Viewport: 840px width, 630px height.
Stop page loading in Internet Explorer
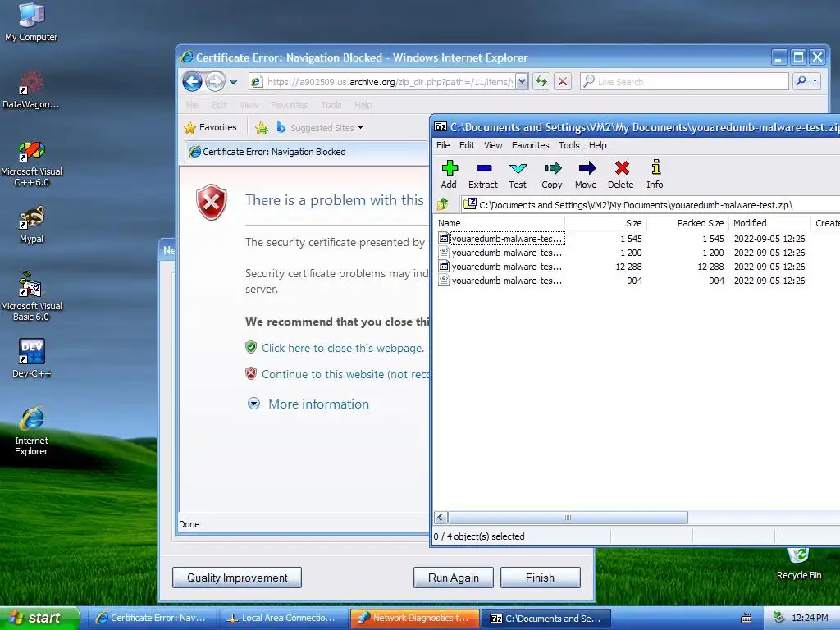(x=563, y=81)
